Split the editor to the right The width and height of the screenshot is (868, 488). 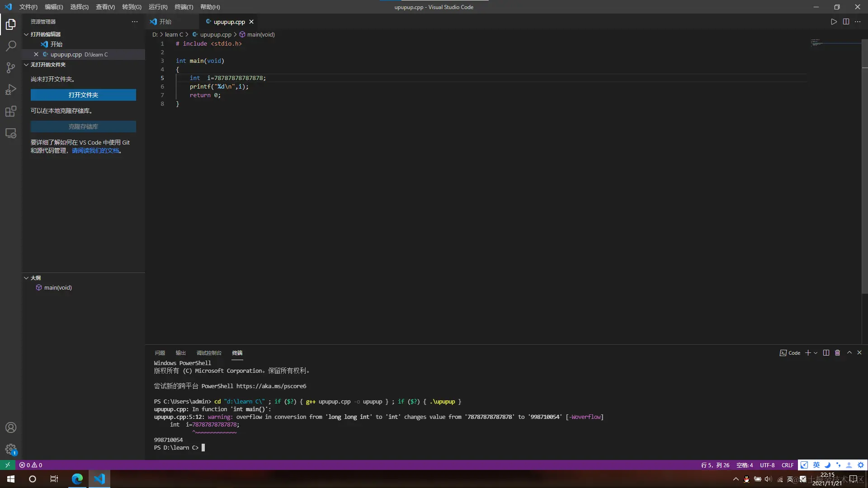pos(846,22)
